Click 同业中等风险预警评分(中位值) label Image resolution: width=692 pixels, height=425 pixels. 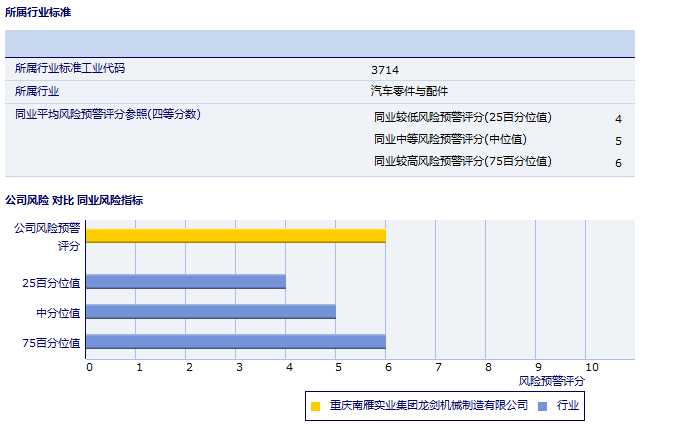click(450, 140)
